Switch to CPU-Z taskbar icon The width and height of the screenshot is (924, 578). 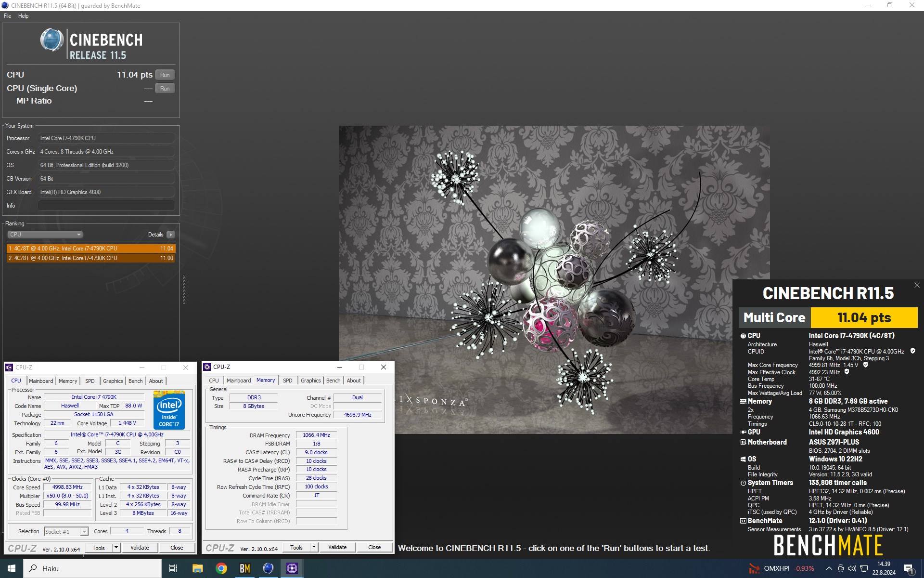click(292, 568)
